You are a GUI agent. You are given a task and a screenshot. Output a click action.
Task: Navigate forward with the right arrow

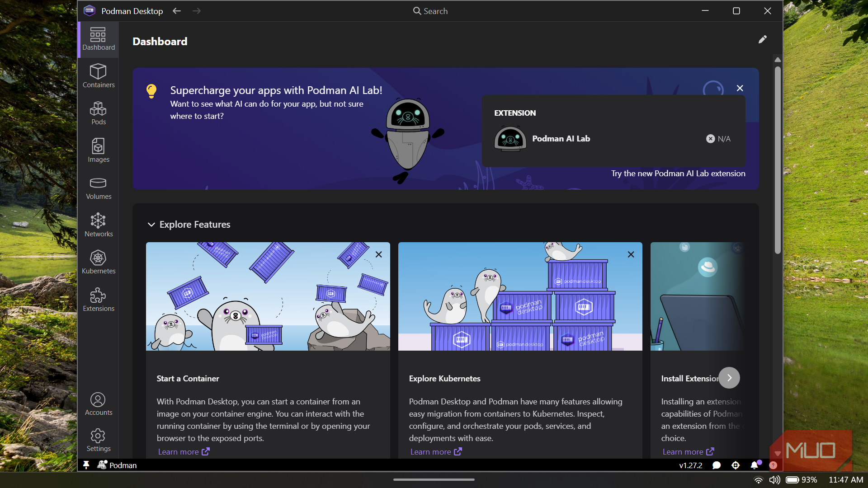tap(197, 11)
